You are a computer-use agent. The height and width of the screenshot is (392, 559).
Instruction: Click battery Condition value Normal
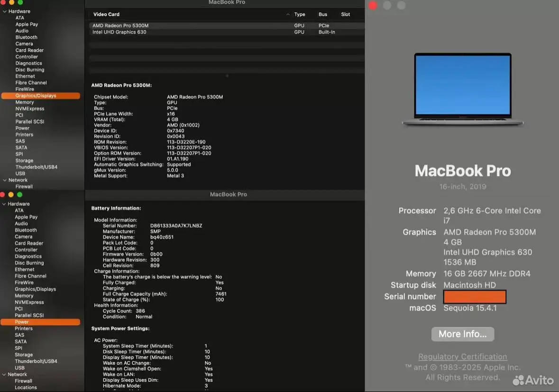point(144,317)
